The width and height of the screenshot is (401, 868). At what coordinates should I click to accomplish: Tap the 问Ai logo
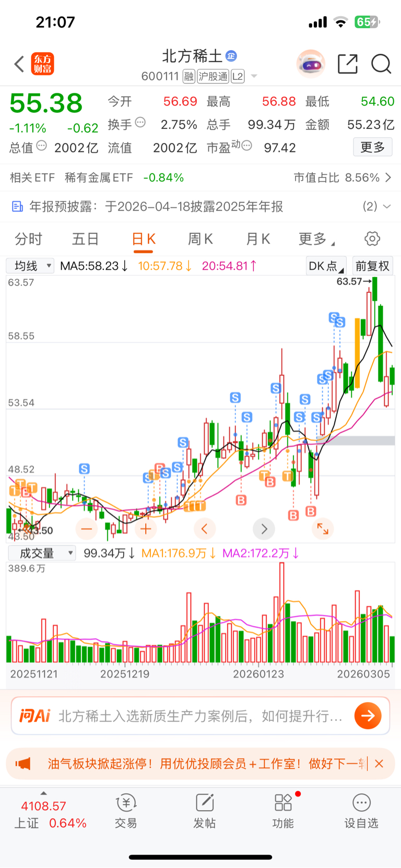tap(35, 716)
